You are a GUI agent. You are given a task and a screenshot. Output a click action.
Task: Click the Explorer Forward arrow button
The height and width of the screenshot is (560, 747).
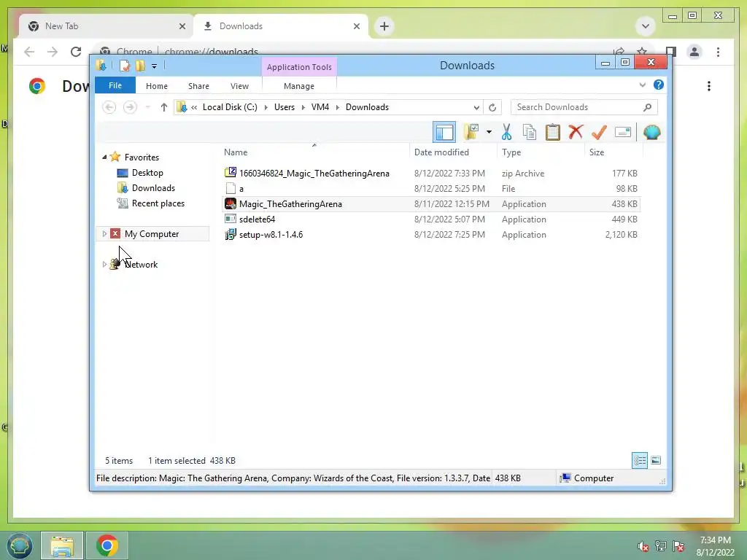coord(130,107)
